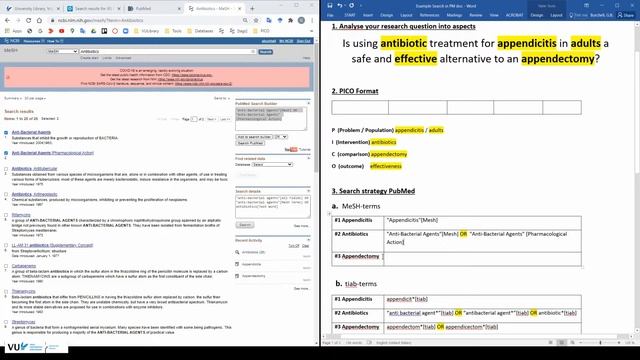This screenshot has width=640, height=360.
Task: Open the Send to dropdown
Action: pos(222,98)
